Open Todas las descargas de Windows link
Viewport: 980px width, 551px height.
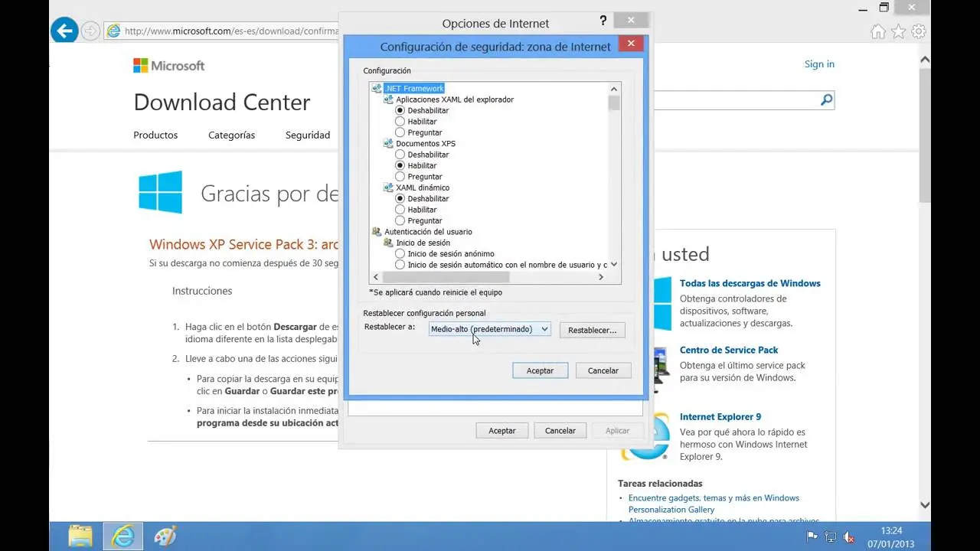pyautogui.click(x=750, y=283)
